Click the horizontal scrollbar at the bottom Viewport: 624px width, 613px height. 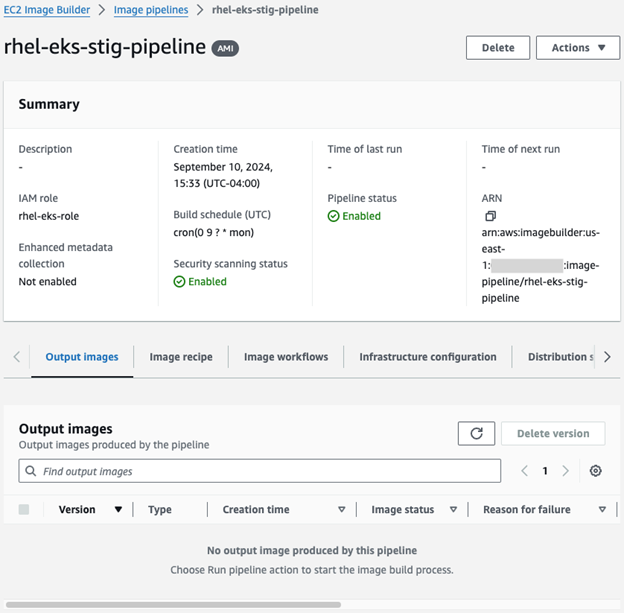pyautogui.click(x=174, y=605)
